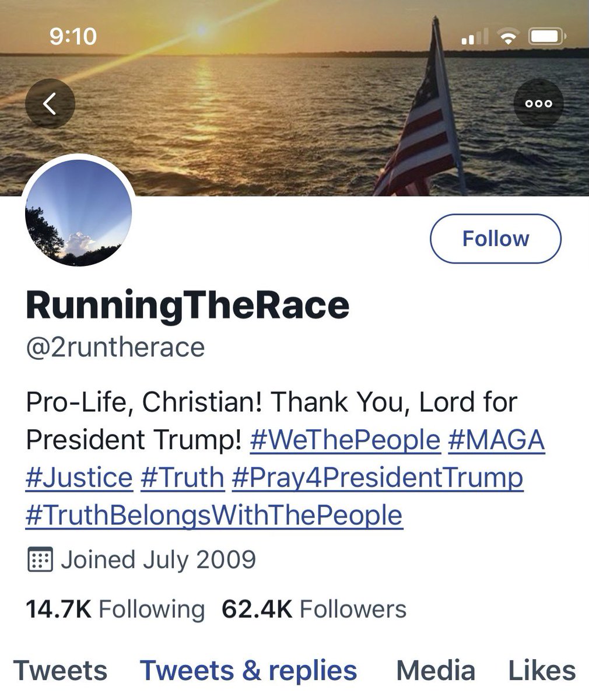View the 14.7K Following list
This screenshot has height=700, width=589.
pyautogui.click(x=115, y=609)
